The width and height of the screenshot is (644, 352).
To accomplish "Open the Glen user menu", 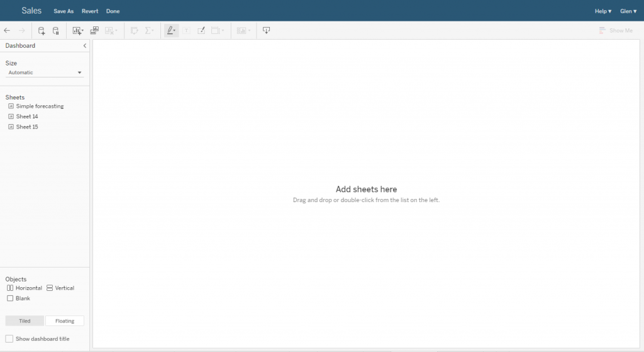I will (628, 11).
